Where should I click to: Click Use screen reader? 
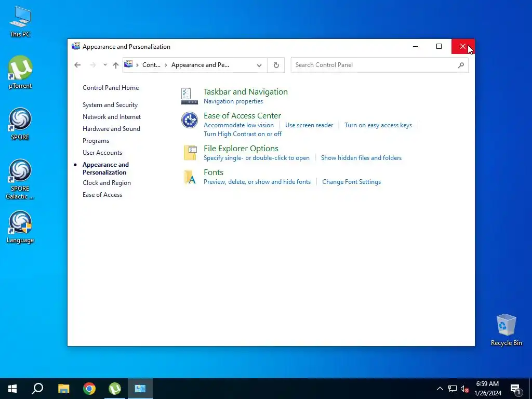(309, 125)
